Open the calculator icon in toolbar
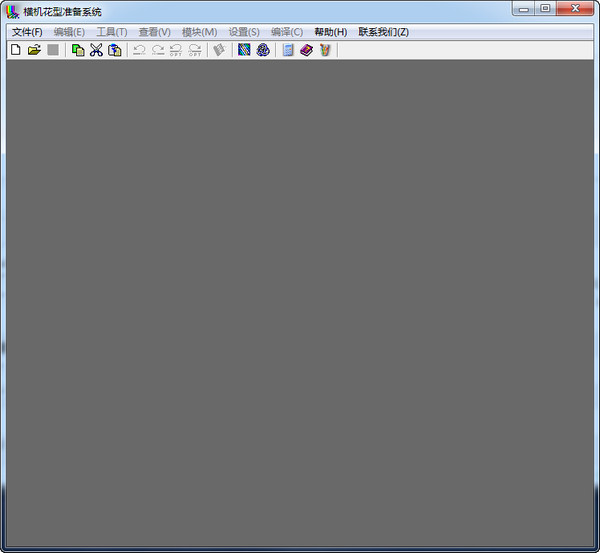600x553 pixels. [x=288, y=50]
